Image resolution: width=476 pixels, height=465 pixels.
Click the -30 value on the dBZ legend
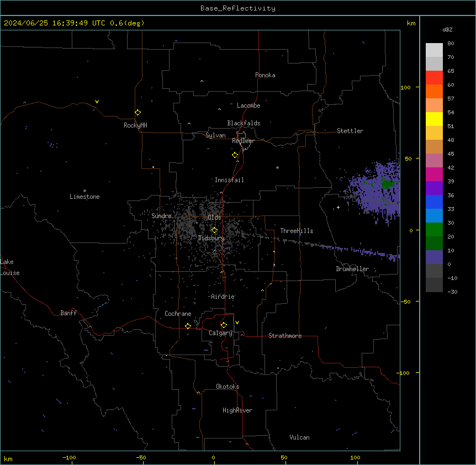[452, 292]
